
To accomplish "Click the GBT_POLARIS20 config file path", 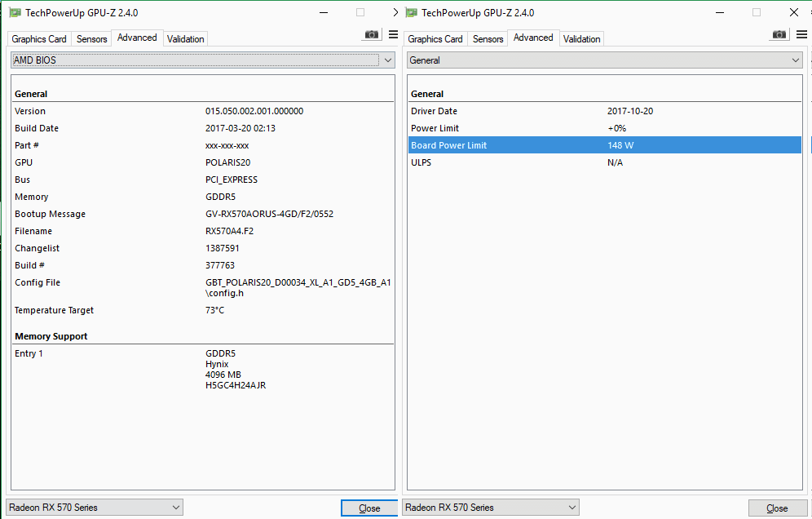I will pos(298,288).
